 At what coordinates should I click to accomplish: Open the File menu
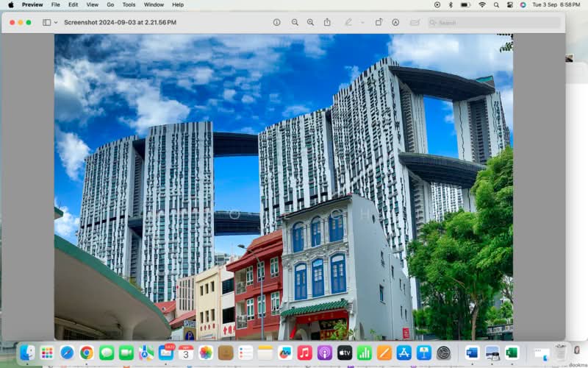[x=56, y=5]
